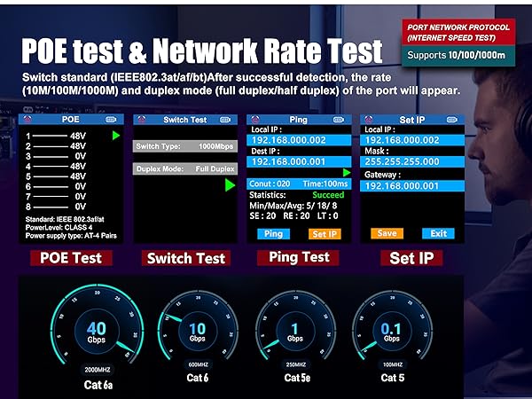Click the 'Min/Max/Avg: 5/ 18/ 8' line
532x399 pixels.
click(x=293, y=206)
